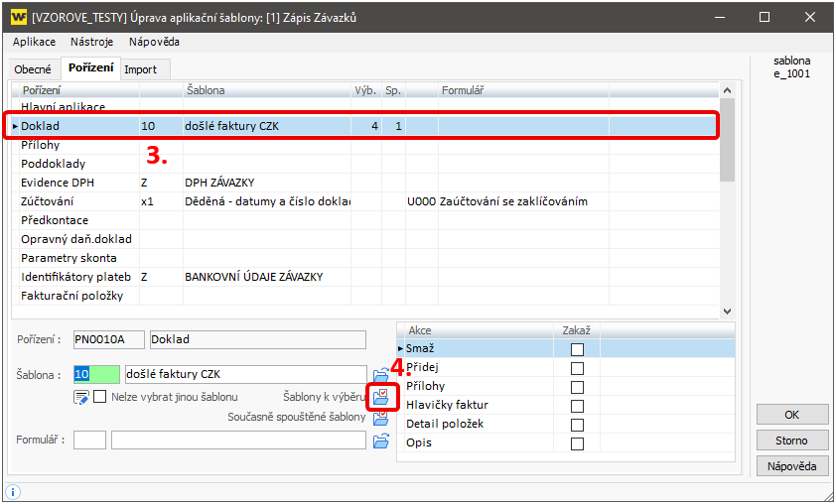Click the Výb. column header

(366, 90)
